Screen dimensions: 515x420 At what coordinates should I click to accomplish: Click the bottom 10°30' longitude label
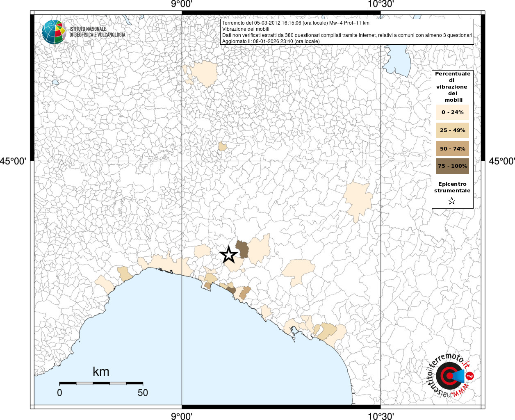point(381,416)
